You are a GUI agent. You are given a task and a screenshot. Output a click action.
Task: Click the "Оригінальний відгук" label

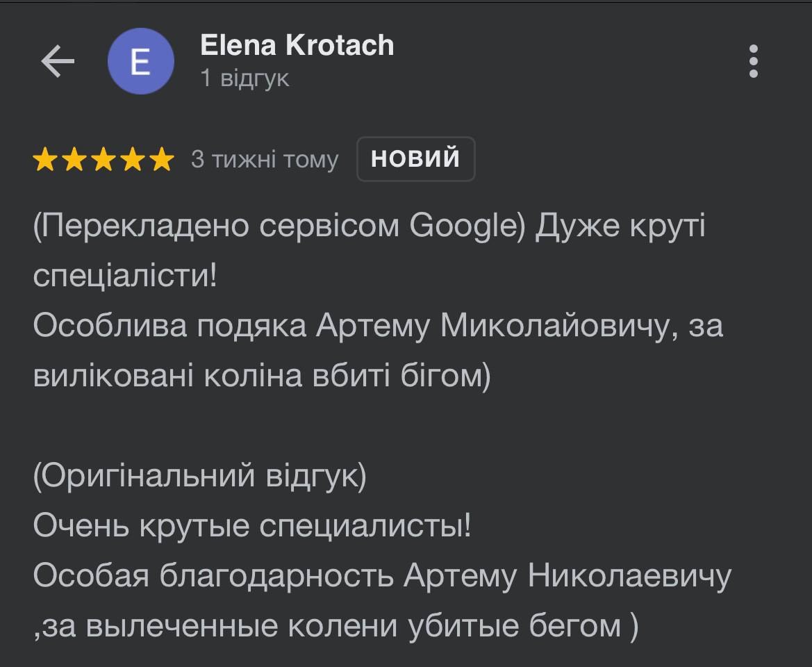pos(199,477)
